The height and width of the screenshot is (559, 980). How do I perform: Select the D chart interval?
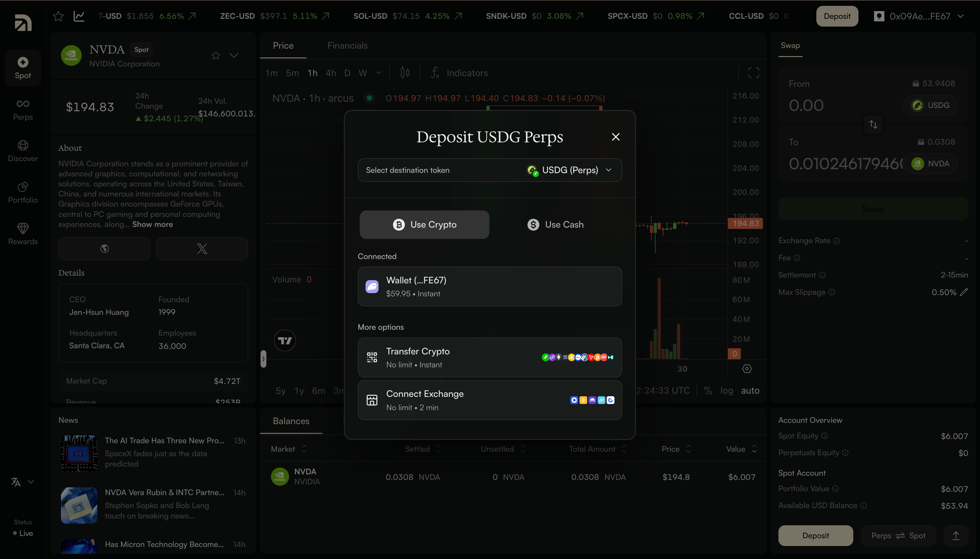(x=347, y=73)
